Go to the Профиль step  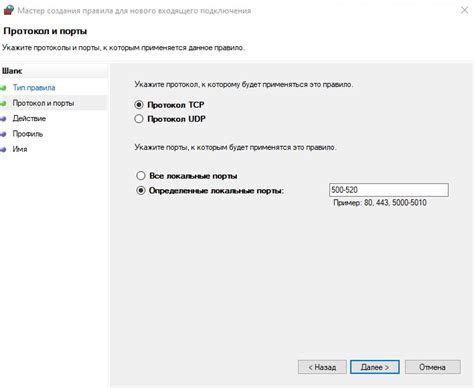28,134
